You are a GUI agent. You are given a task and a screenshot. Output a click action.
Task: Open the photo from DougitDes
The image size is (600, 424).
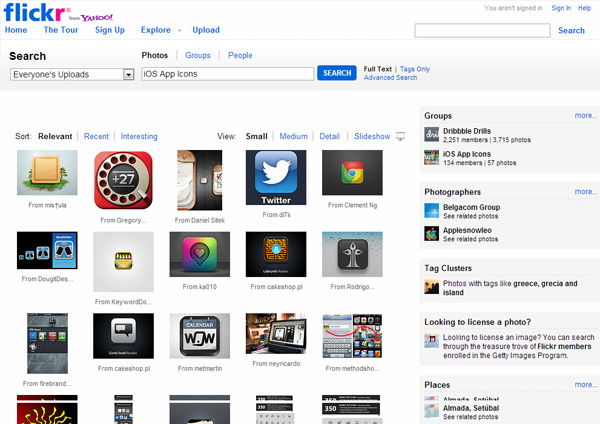pyautogui.click(x=47, y=250)
